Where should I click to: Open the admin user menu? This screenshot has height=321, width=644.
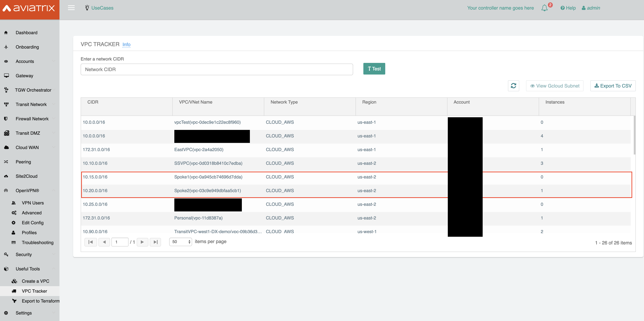tap(591, 8)
